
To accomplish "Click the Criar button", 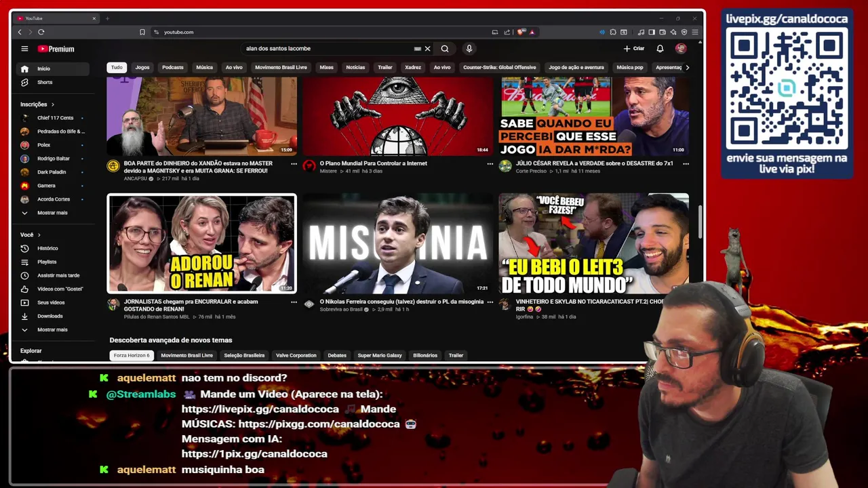I will click(634, 49).
